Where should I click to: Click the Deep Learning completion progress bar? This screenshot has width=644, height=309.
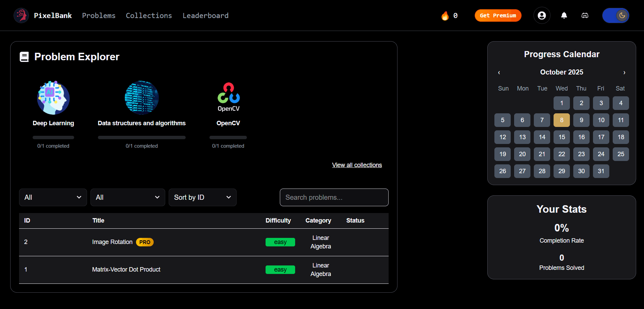point(53,137)
